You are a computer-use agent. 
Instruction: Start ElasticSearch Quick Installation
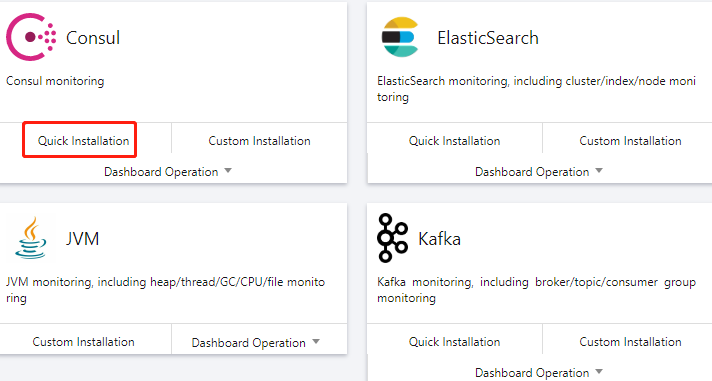click(455, 141)
